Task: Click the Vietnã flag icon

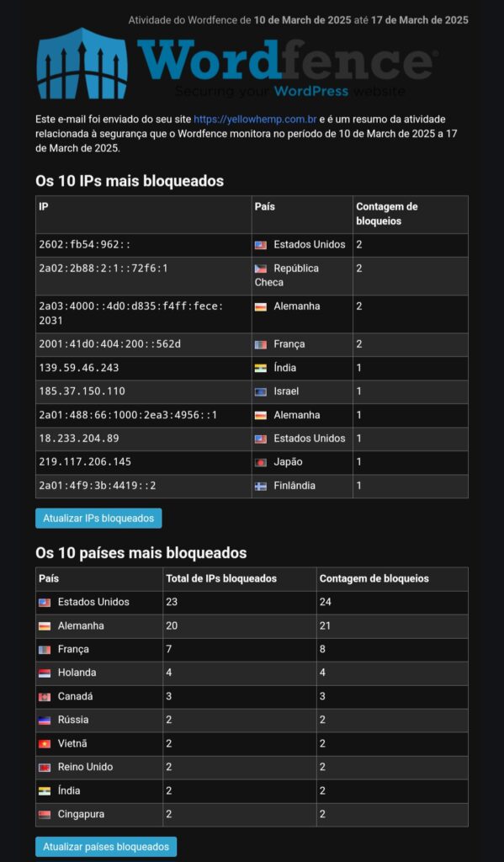Action: (x=45, y=744)
